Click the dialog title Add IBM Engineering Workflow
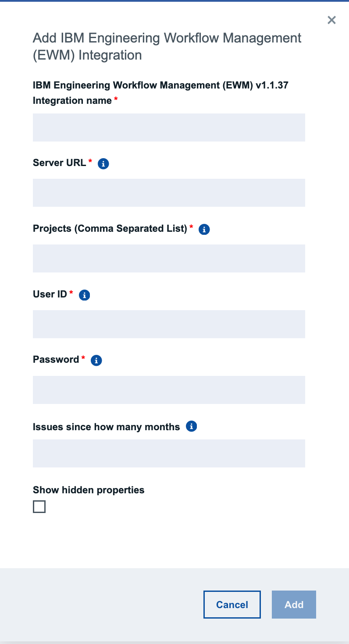The height and width of the screenshot is (644, 349). tap(167, 46)
